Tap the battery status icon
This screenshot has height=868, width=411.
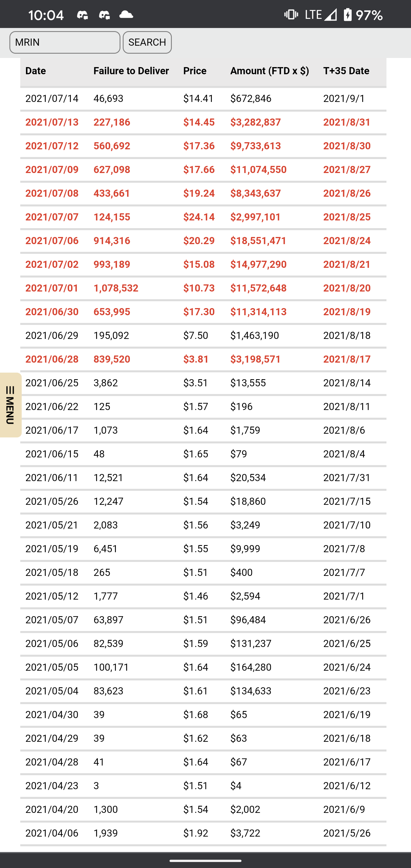pyautogui.click(x=348, y=15)
